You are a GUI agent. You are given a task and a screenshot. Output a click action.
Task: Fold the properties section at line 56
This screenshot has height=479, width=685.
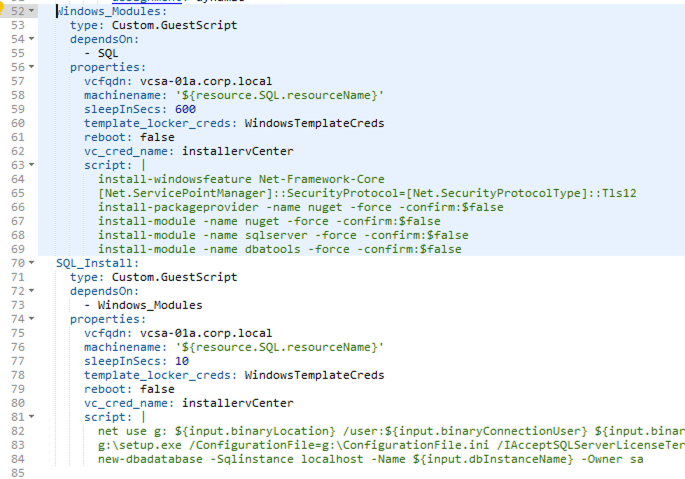click(32, 67)
